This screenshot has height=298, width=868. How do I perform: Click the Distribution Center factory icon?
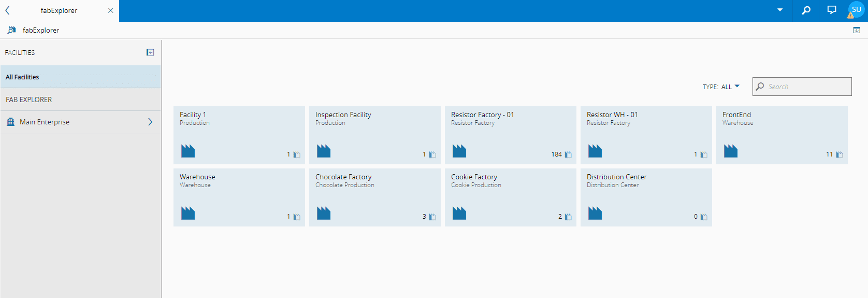point(595,213)
